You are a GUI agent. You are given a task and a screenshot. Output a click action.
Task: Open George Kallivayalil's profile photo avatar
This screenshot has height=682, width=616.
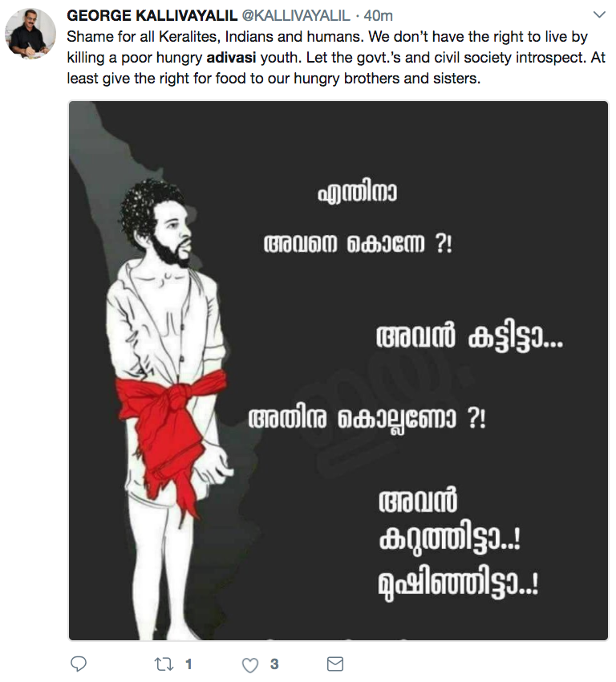coord(30,34)
